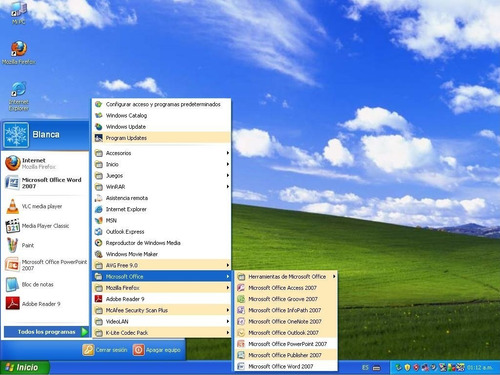Launch Internet Explorer from programs list

161,209
